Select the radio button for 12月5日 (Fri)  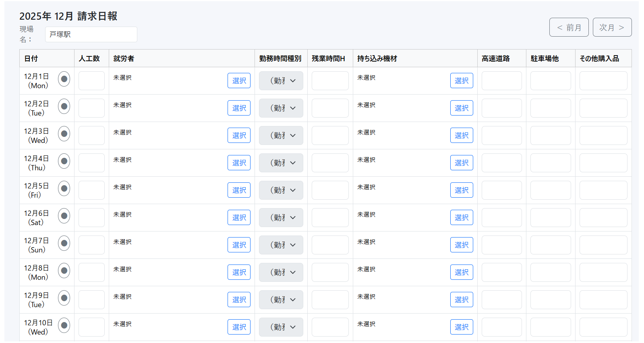(64, 188)
